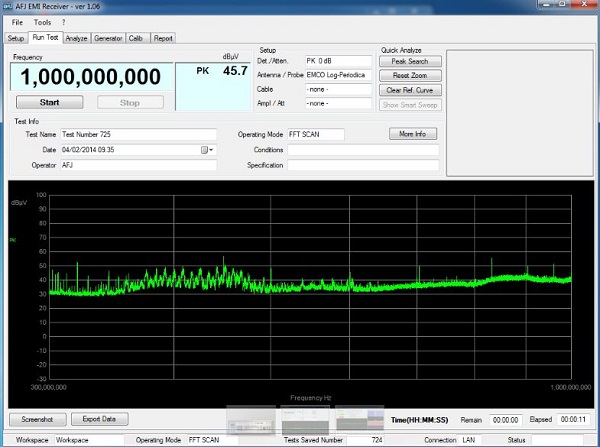Image resolution: width=600 pixels, height=447 pixels.
Task: Click the Export Data button
Action: (x=99, y=419)
